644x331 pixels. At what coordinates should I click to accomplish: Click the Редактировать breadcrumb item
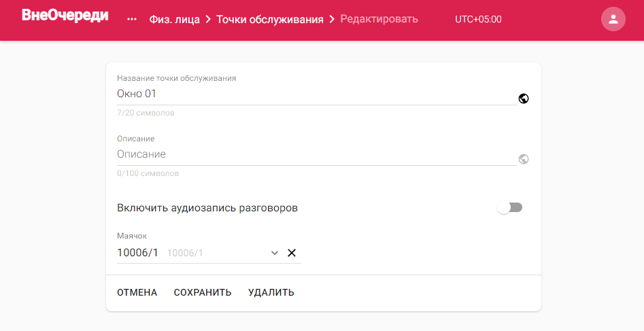379,19
